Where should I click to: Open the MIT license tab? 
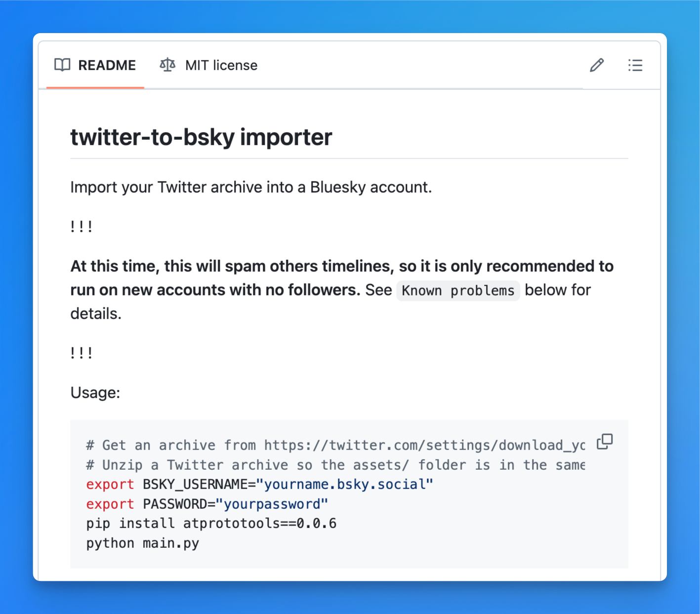tap(221, 65)
